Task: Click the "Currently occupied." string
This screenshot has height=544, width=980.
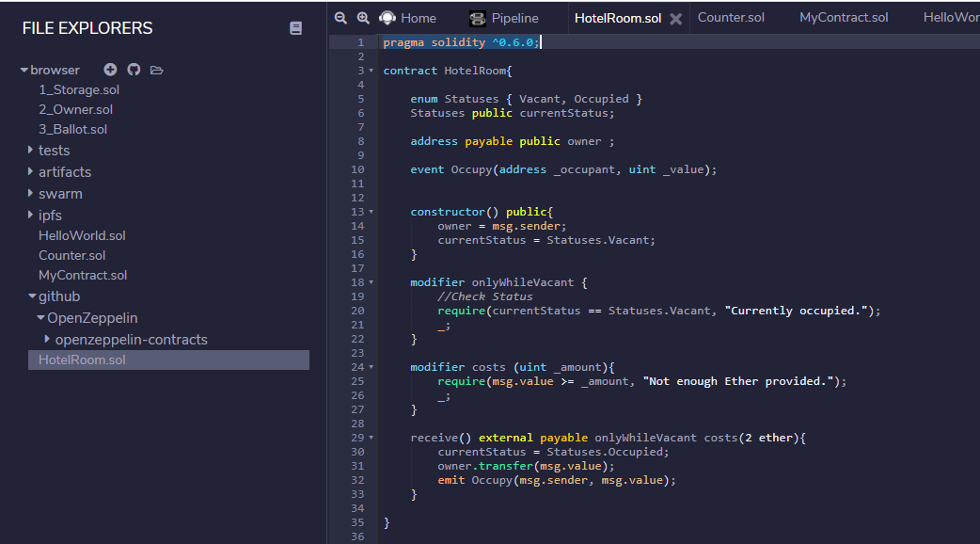Action: (x=796, y=311)
